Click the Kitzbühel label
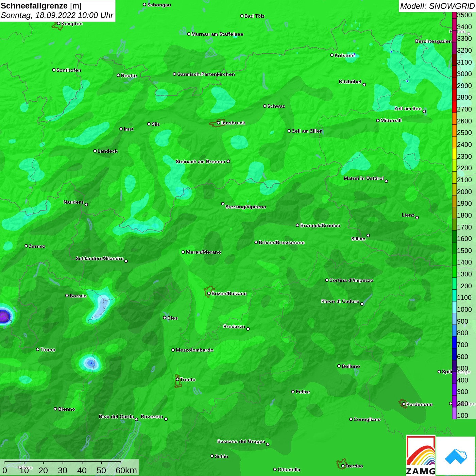Image resolution: width=476 pixels, height=476 pixels. coord(350,82)
